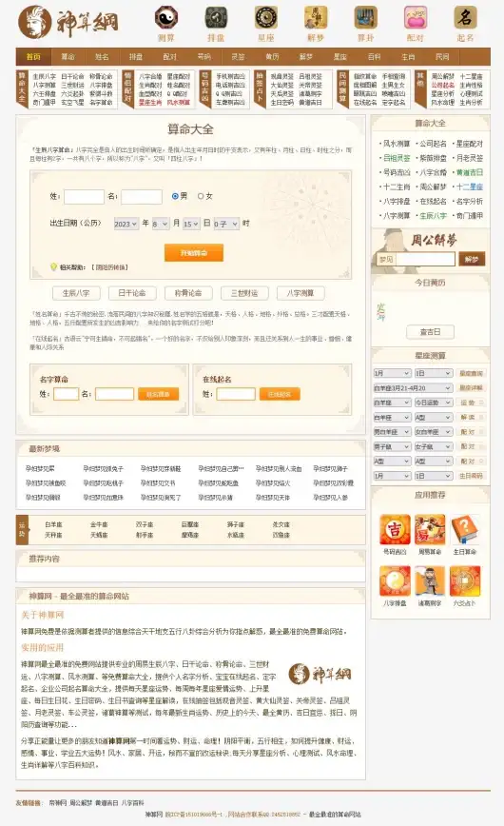Screen dimensions: 504x826
Task: Open the 起名 icon in header
Action: [x=465, y=18]
